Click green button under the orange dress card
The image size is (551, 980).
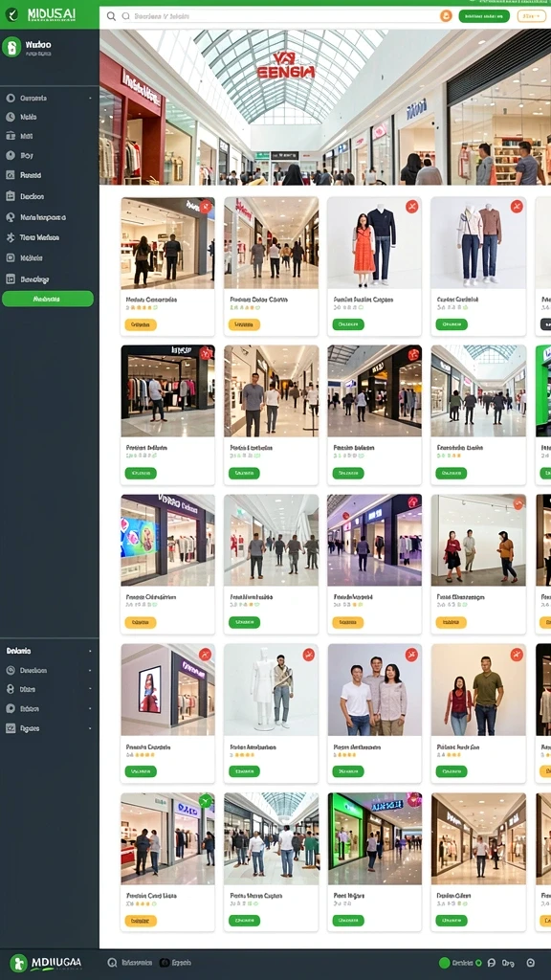coord(348,325)
